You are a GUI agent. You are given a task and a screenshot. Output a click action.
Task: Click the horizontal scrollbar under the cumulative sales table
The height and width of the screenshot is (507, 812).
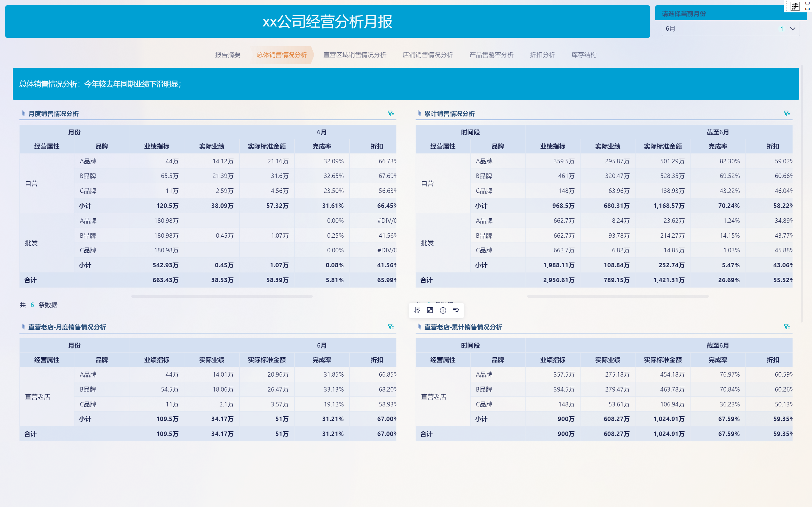coord(618,296)
